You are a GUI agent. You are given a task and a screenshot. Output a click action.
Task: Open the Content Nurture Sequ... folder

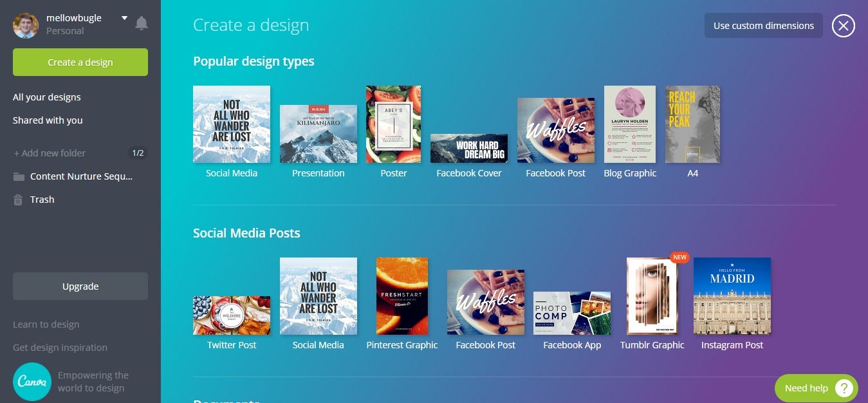click(x=80, y=176)
